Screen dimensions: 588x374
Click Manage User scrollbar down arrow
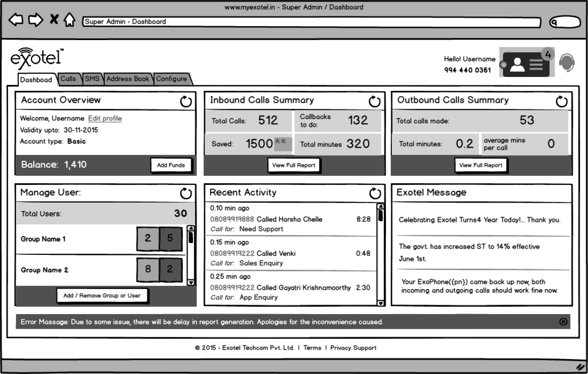click(x=191, y=282)
